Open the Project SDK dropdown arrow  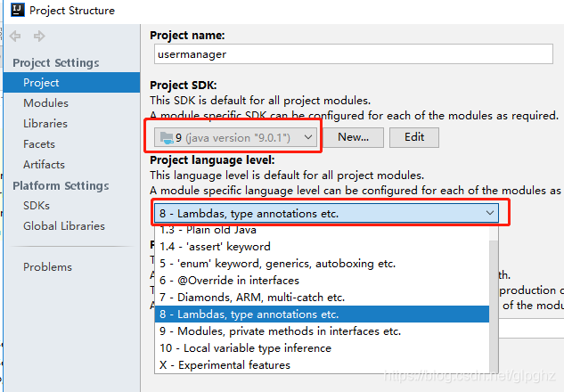(x=308, y=137)
